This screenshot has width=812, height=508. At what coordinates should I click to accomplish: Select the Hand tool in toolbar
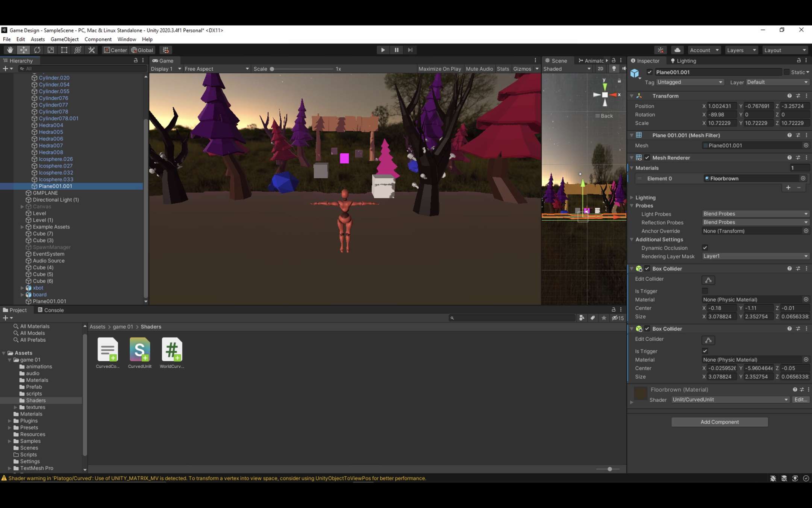tap(10, 50)
